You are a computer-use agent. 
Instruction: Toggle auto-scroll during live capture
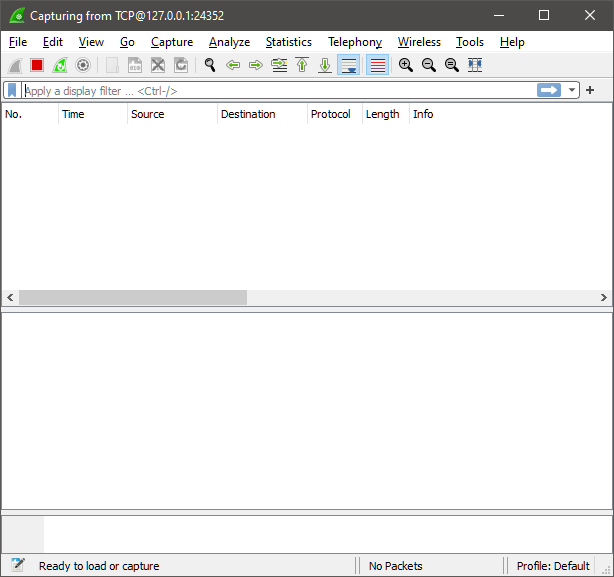tap(349, 65)
